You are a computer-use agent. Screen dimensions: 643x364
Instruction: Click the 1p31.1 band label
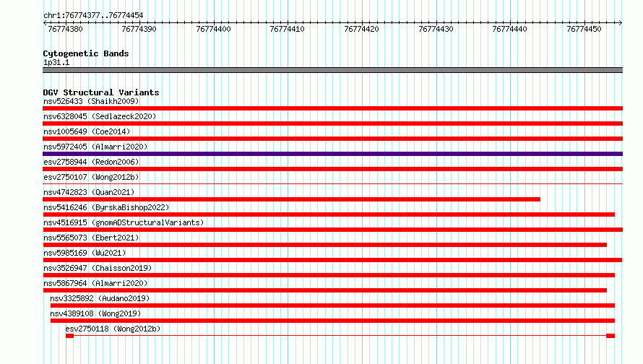tap(56, 62)
